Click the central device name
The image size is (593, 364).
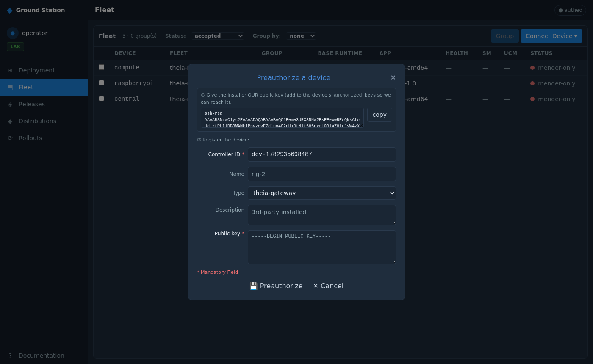[127, 99]
